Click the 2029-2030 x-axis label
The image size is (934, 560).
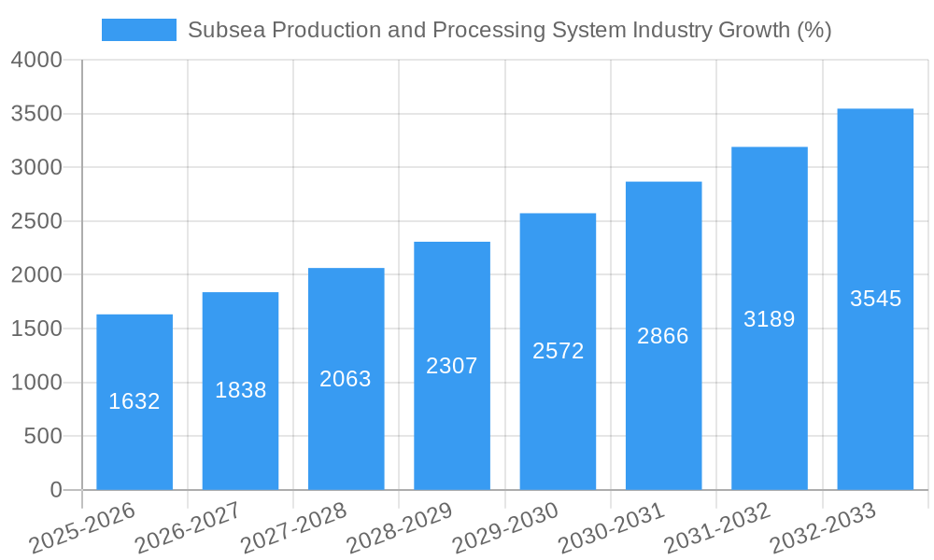pos(505,528)
